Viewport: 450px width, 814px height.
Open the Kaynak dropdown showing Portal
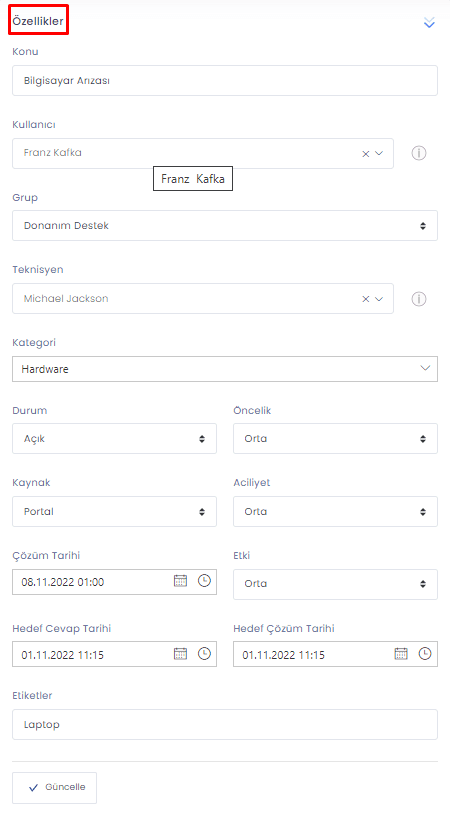point(114,511)
